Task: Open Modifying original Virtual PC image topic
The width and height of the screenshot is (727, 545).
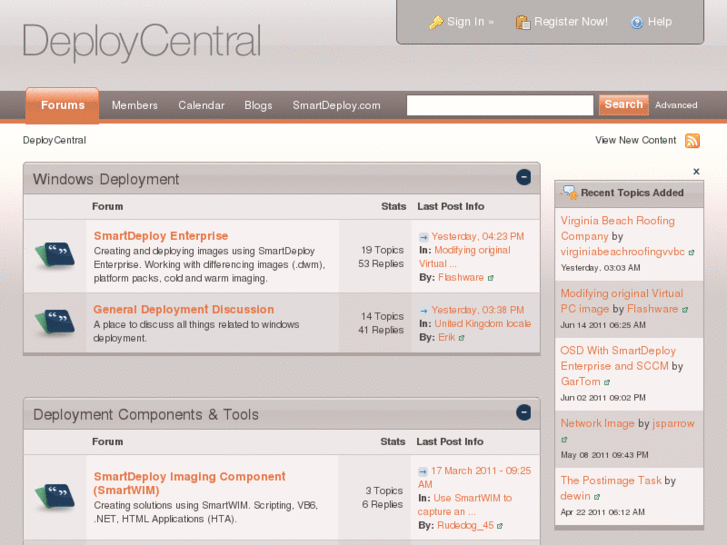Action: (x=622, y=301)
